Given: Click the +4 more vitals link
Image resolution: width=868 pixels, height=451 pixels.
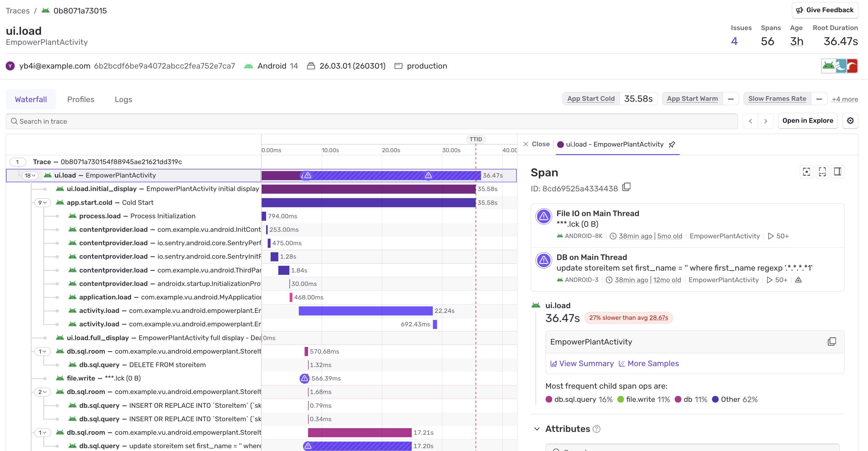Looking at the screenshot, I should tap(844, 99).
